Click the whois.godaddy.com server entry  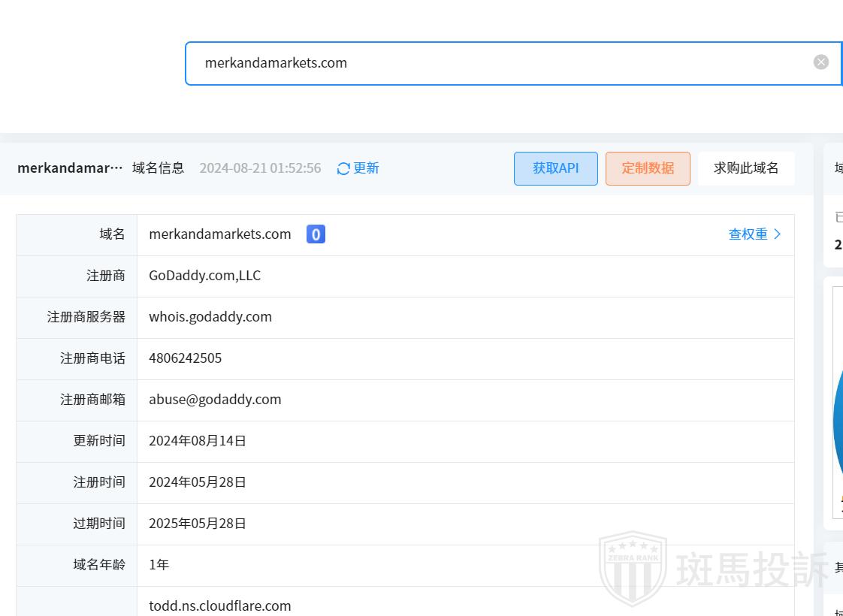pos(210,317)
